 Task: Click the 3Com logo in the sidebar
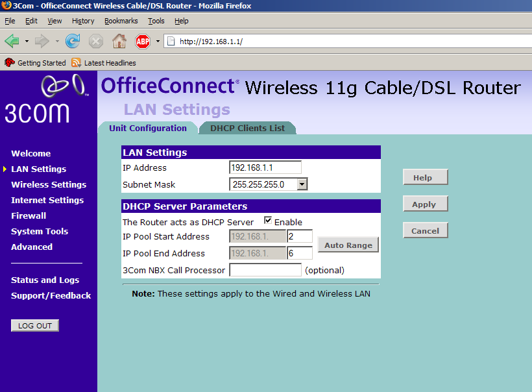pyautogui.click(x=46, y=99)
